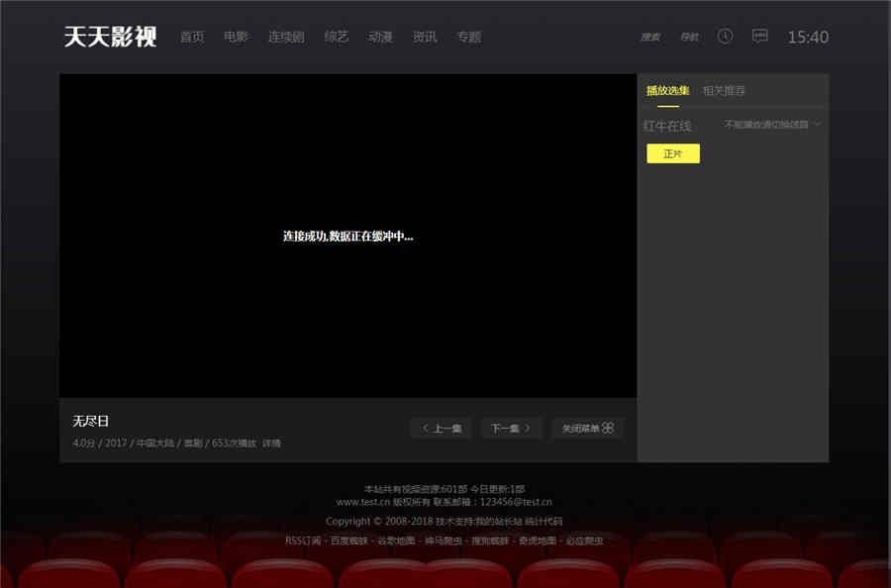891x588 pixels.
Task: Open the 连续剧 menu item
Action: pyautogui.click(x=286, y=37)
